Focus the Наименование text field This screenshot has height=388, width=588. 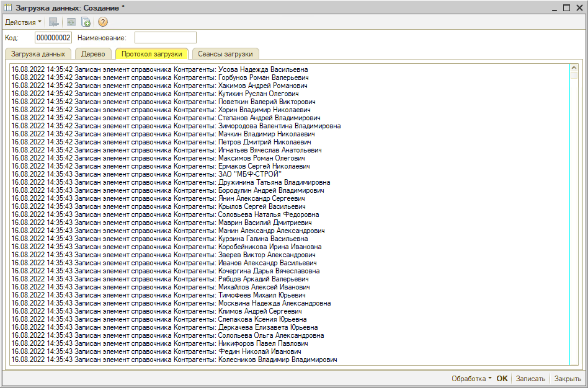click(x=165, y=38)
